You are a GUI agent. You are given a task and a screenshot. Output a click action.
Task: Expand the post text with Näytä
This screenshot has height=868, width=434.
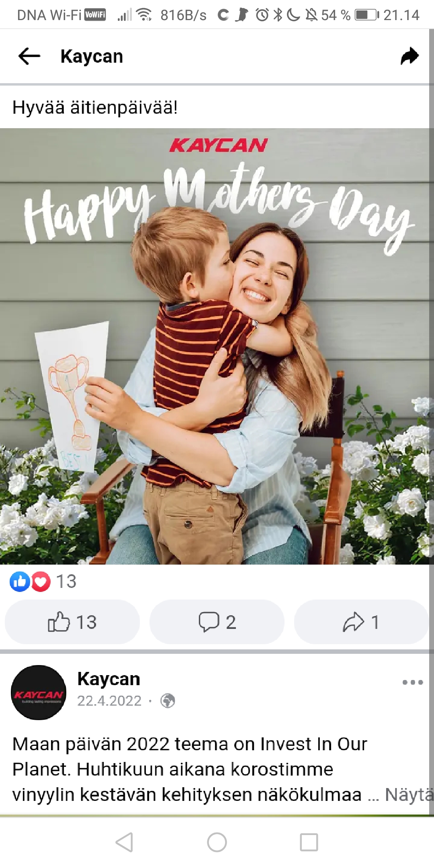click(x=409, y=794)
